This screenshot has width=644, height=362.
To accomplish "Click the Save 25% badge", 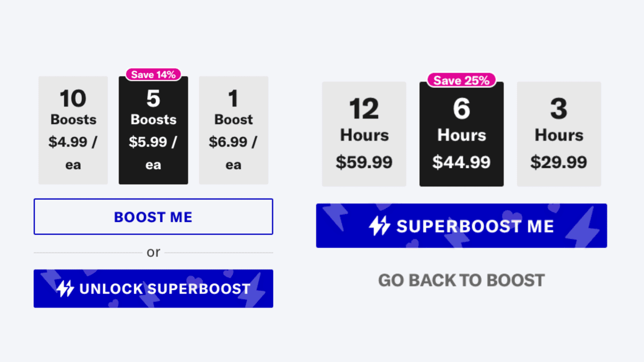I will click(461, 80).
